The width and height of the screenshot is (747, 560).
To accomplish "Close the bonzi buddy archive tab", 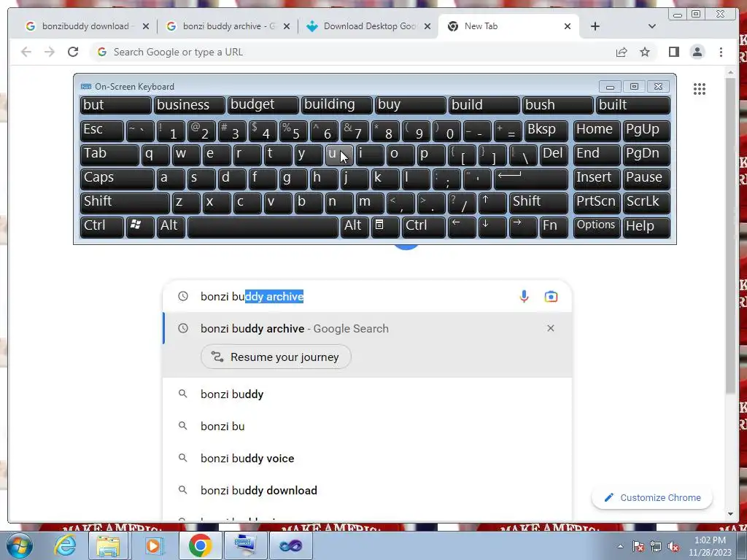I will 286,26.
